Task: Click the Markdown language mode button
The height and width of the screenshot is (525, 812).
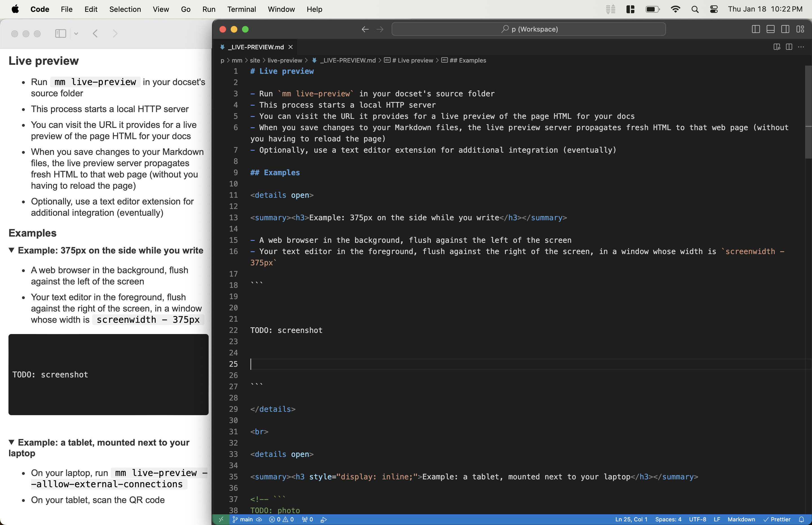Action: pyautogui.click(x=741, y=519)
